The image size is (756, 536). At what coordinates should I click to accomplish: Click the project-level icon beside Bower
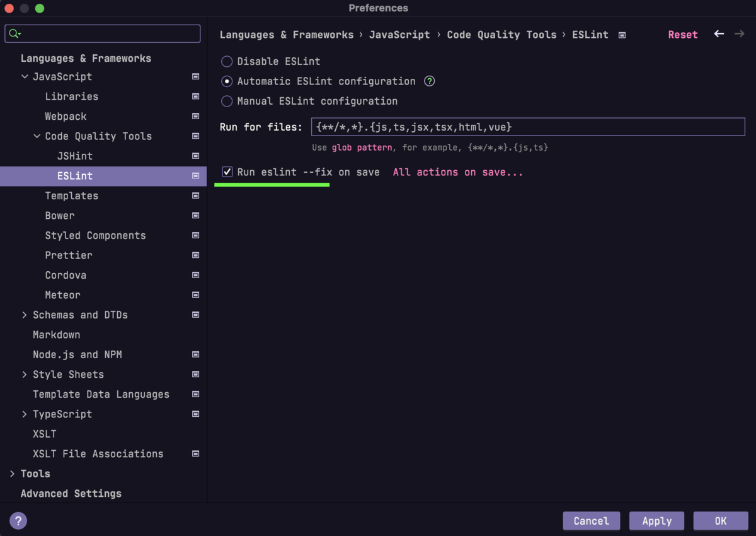click(196, 216)
